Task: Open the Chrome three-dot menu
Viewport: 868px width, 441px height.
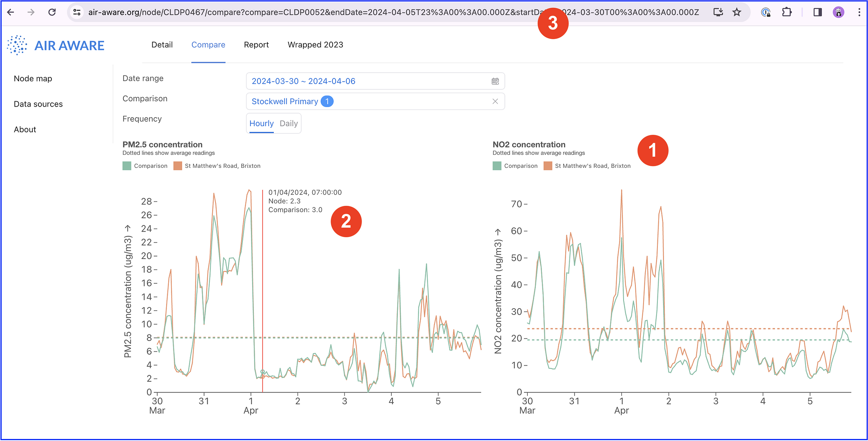Action: (x=859, y=12)
